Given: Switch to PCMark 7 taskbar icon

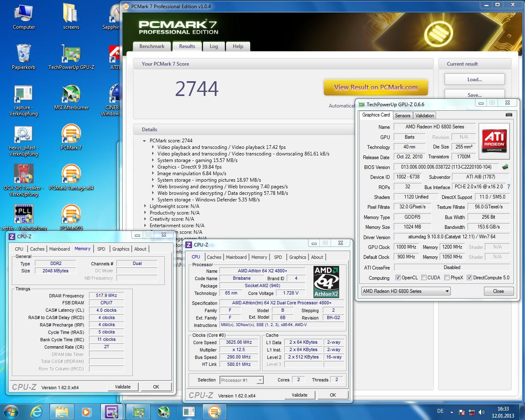Looking at the screenshot, I should 214,411.
